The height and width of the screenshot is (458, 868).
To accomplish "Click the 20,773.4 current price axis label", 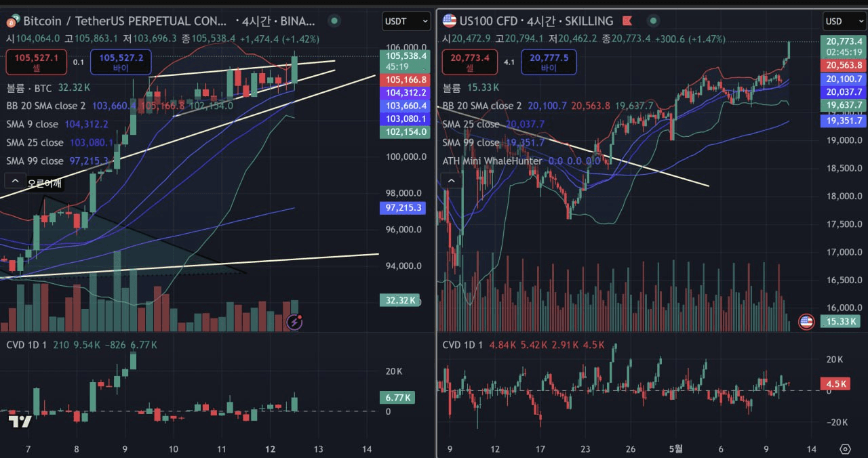I will 844,42.
